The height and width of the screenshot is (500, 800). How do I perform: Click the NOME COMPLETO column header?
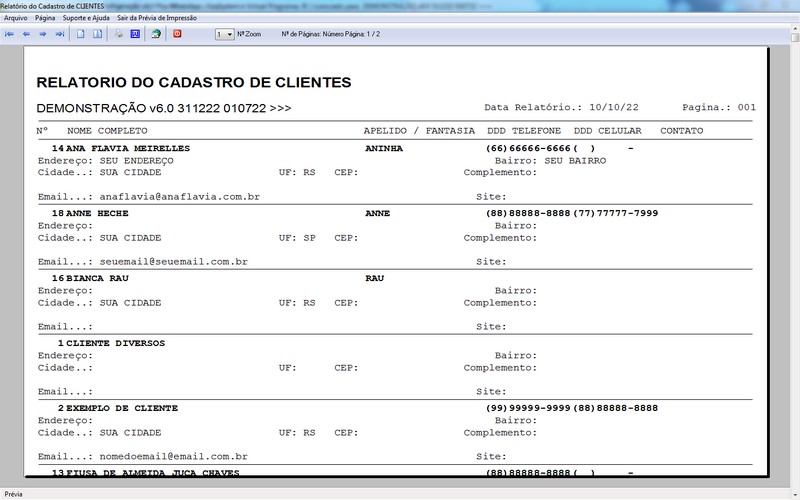(x=107, y=131)
